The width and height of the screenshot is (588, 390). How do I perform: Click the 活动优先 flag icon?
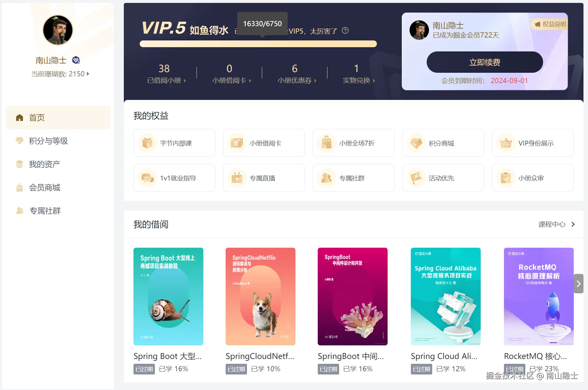pos(416,178)
